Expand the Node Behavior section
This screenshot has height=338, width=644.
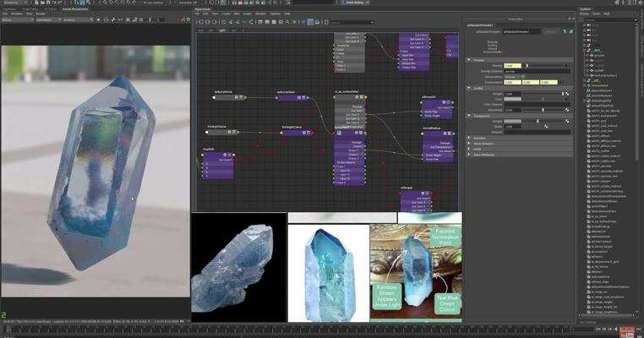pos(468,144)
